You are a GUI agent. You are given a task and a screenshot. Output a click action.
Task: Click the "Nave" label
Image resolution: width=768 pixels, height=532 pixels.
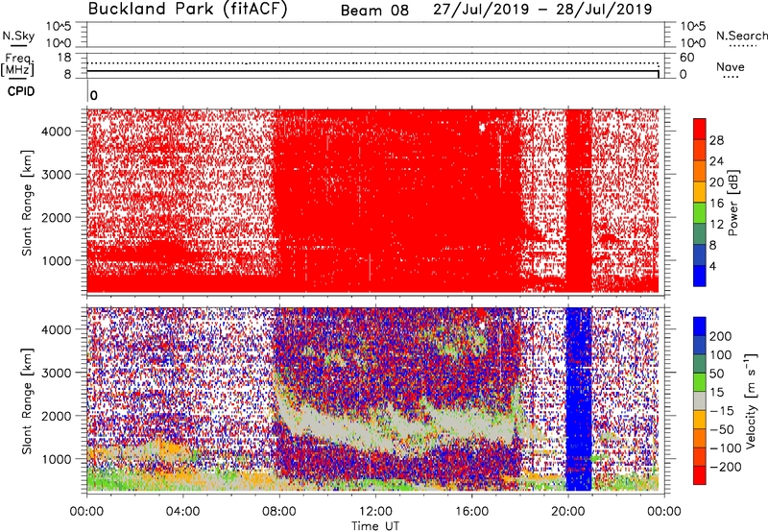click(x=731, y=66)
